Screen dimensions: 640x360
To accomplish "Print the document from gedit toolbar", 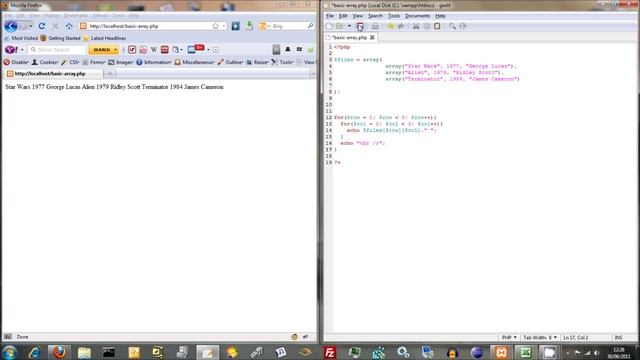I will tap(375, 26).
